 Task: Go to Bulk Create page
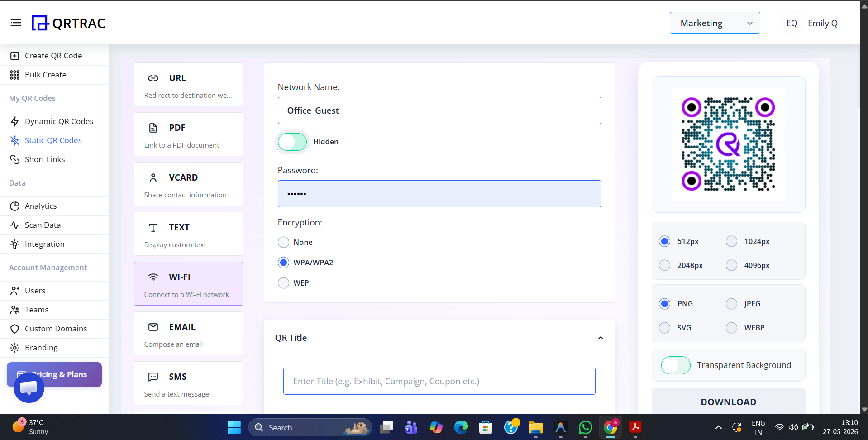pos(46,75)
